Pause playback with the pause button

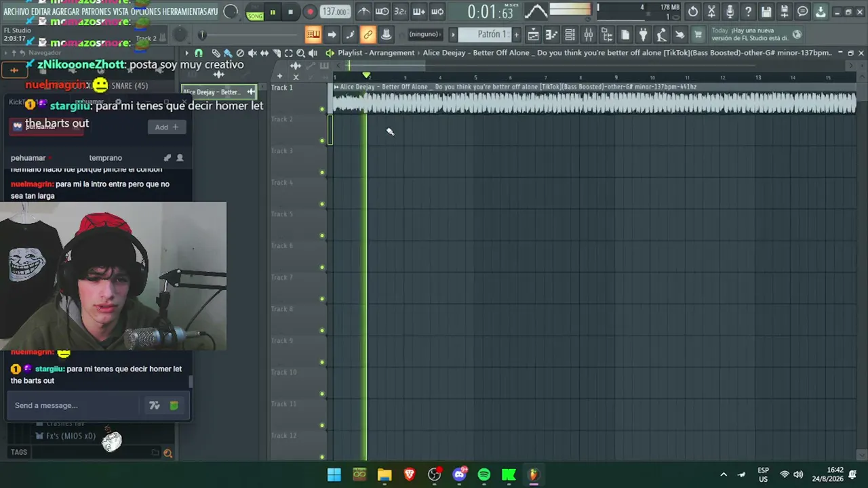pos(273,12)
